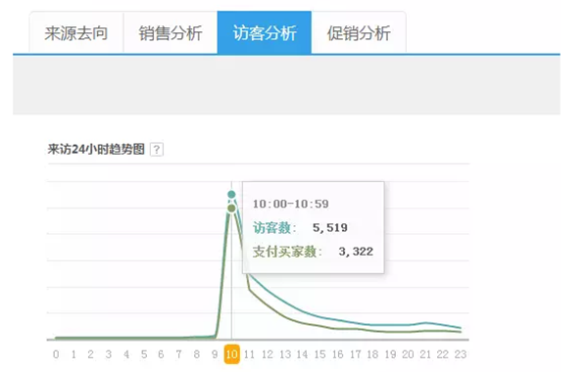This screenshot has height=372, width=588.
Task: Select hour 23 on the time axis
Action: (461, 354)
